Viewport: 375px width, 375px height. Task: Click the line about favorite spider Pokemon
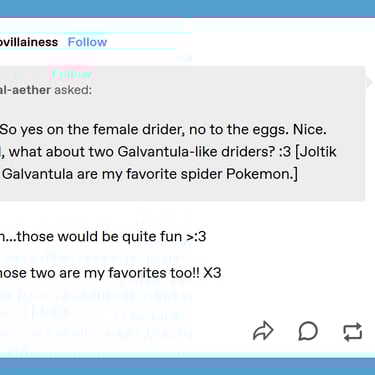coord(149,174)
